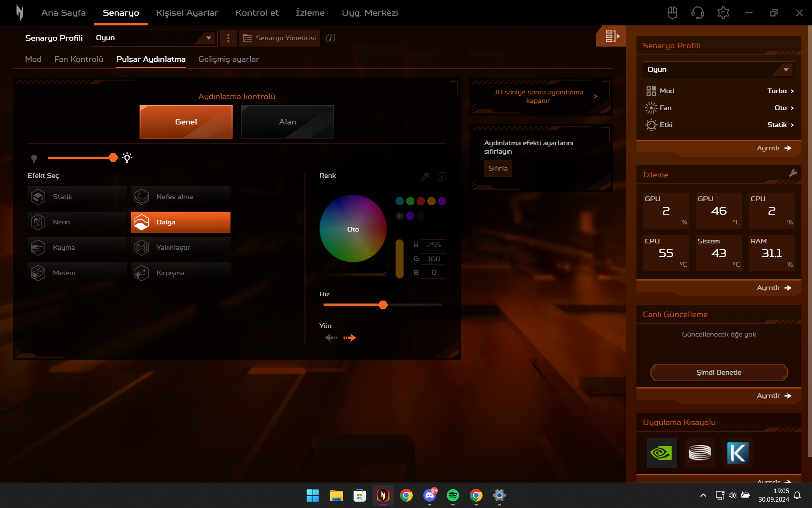Image resolution: width=812 pixels, height=508 pixels.
Task: Click the volume icon in system tray
Action: (732, 495)
